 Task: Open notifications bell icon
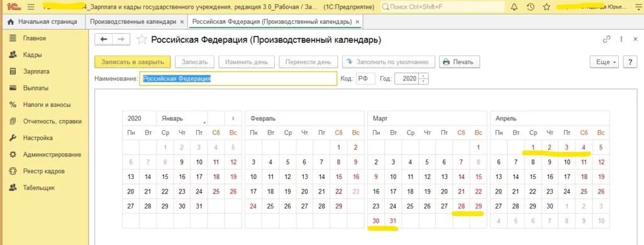tap(514, 7)
